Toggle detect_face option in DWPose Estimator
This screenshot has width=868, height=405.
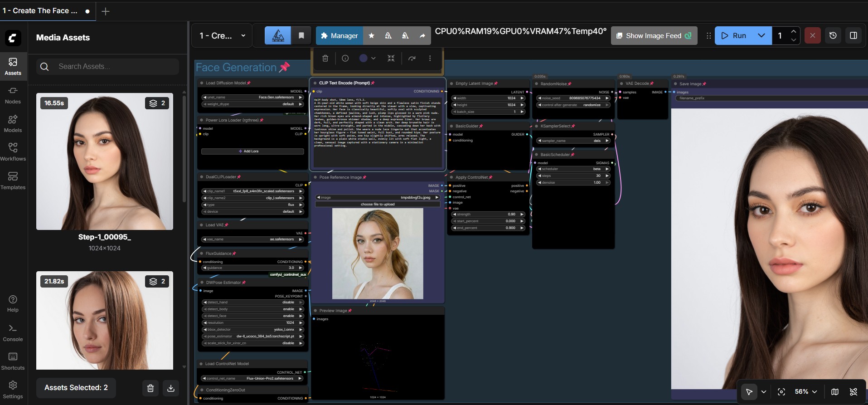click(x=253, y=316)
